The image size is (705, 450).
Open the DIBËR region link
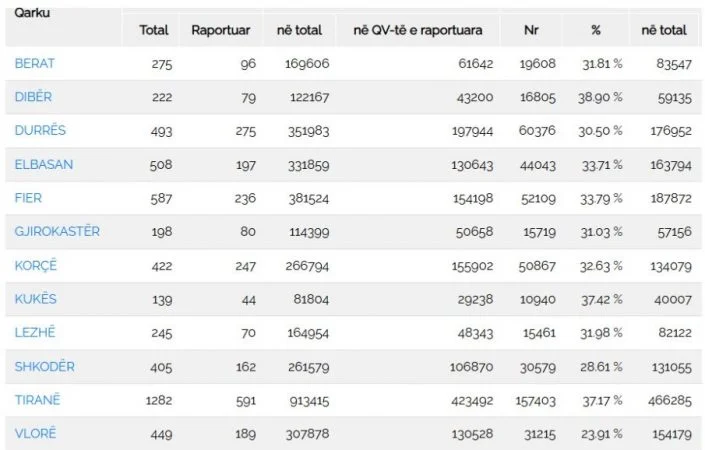[33, 97]
